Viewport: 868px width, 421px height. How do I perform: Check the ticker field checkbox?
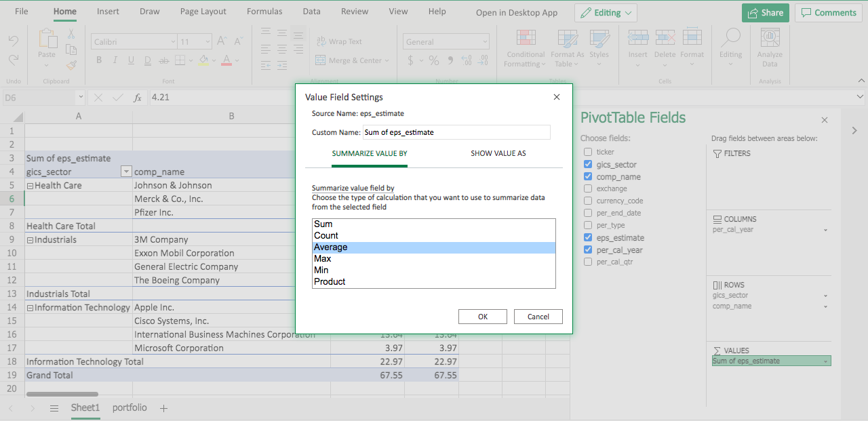coord(588,153)
